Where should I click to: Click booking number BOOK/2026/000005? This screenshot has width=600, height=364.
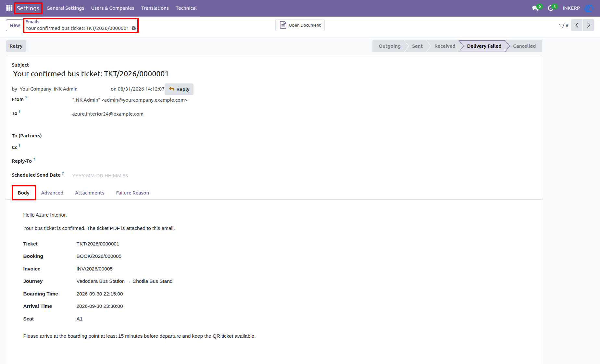point(99,256)
